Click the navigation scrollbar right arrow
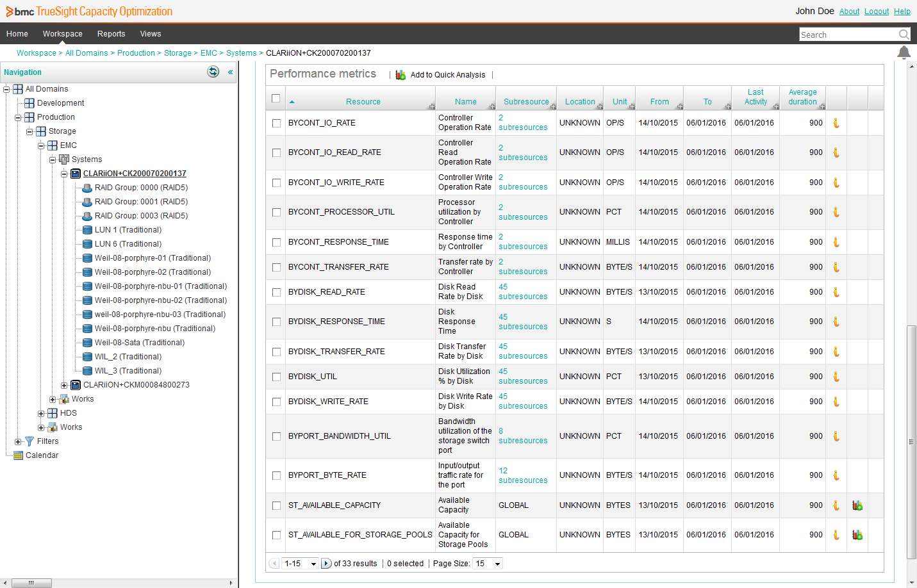The image size is (917, 588). [x=231, y=583]
